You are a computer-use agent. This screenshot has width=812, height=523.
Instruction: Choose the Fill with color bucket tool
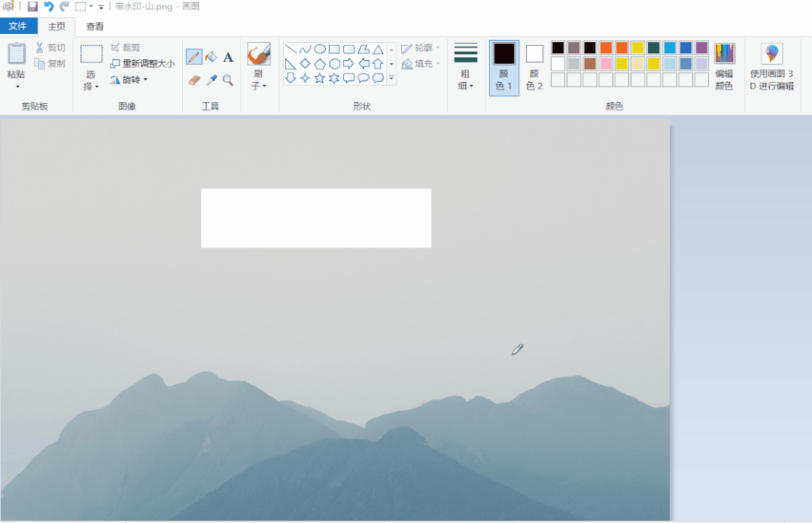point(211,57)
